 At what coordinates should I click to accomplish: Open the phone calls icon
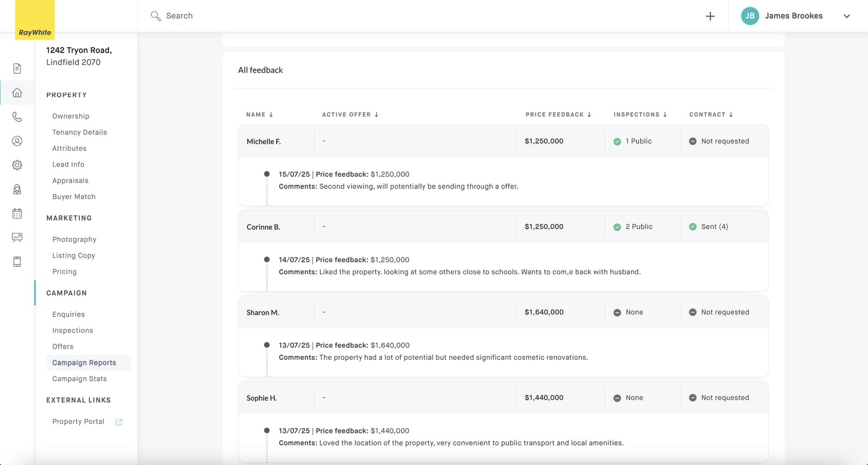pyautogui.click(x=17, y=117)
